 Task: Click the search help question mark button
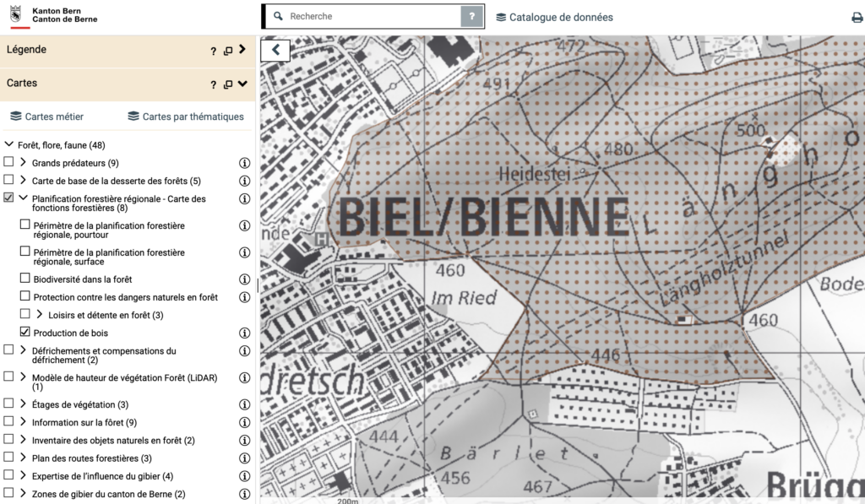[x=472, y=16]
